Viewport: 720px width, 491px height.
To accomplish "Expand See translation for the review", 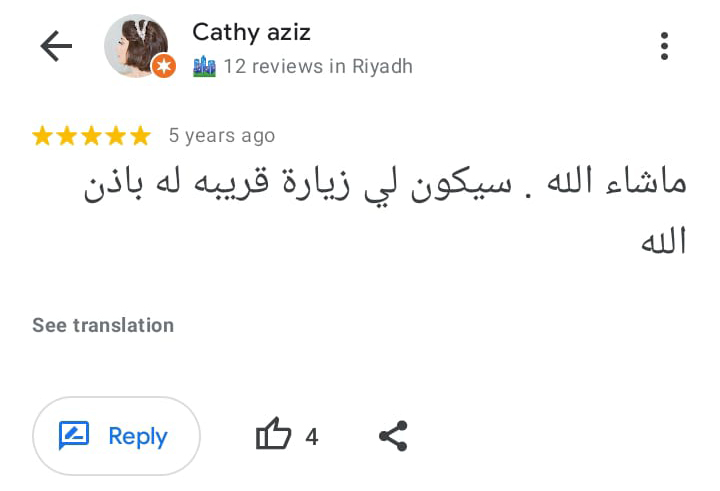I will point(103,325).
